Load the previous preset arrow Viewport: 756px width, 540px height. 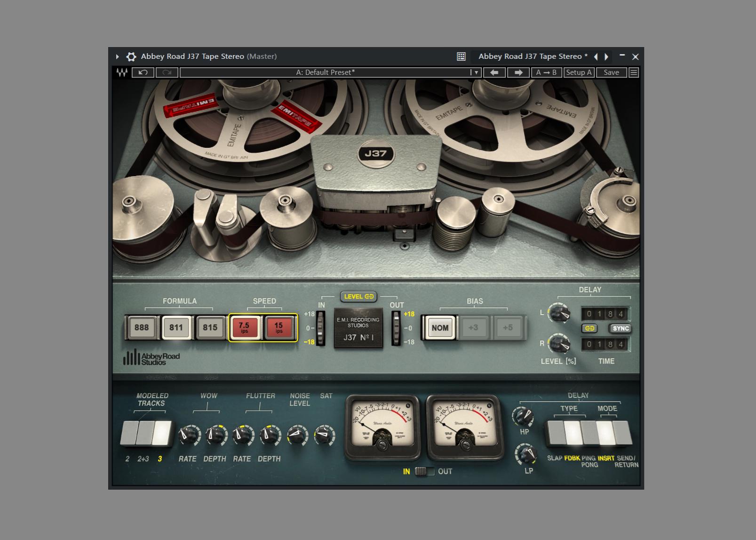[x=494, y=73]
